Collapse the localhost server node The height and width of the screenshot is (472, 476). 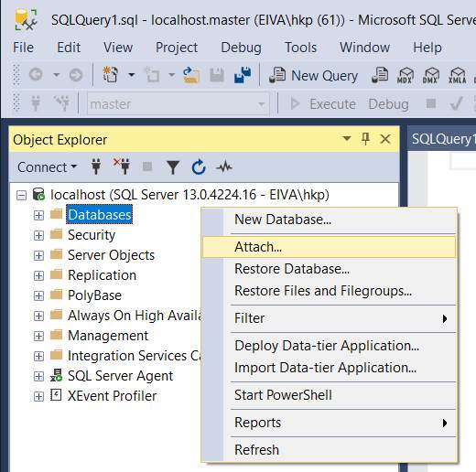pyautogui.click(x=21, y=195)
